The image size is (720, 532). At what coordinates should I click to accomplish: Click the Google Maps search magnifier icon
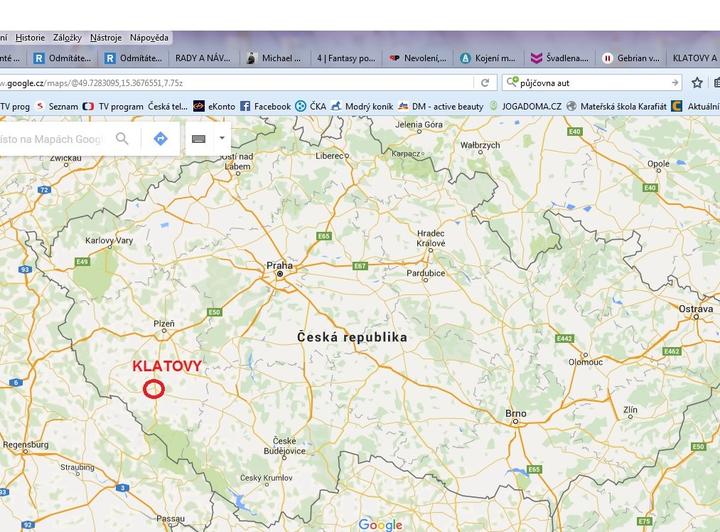122,139
